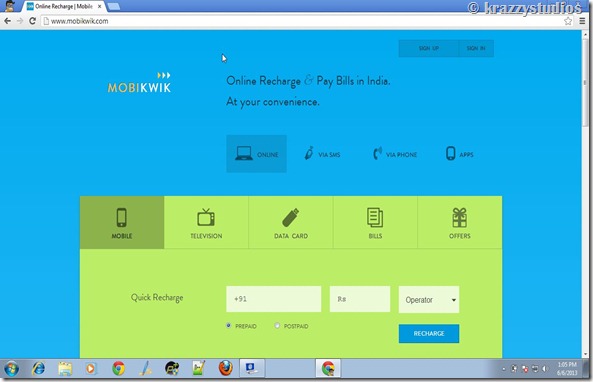Select the Online laptop option
Viewport: 593px width, 382px height.
click(x=256, y=154)
